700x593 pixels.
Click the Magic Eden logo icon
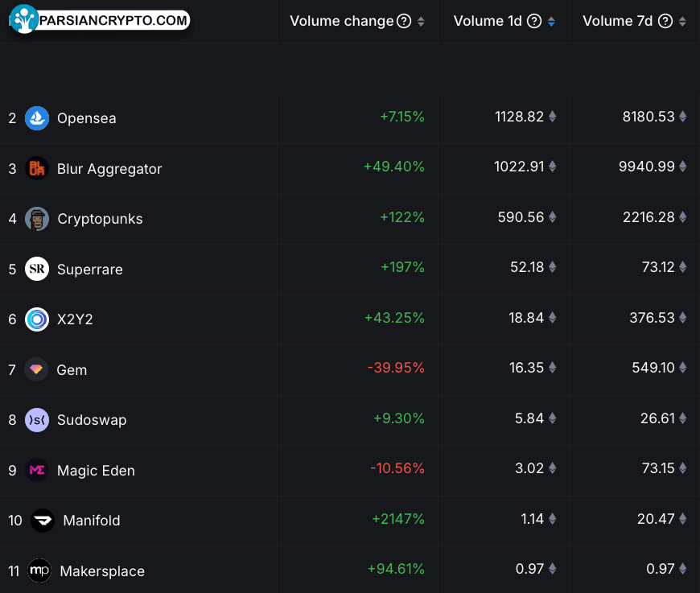pyautogui.click(x=37, y=470)
